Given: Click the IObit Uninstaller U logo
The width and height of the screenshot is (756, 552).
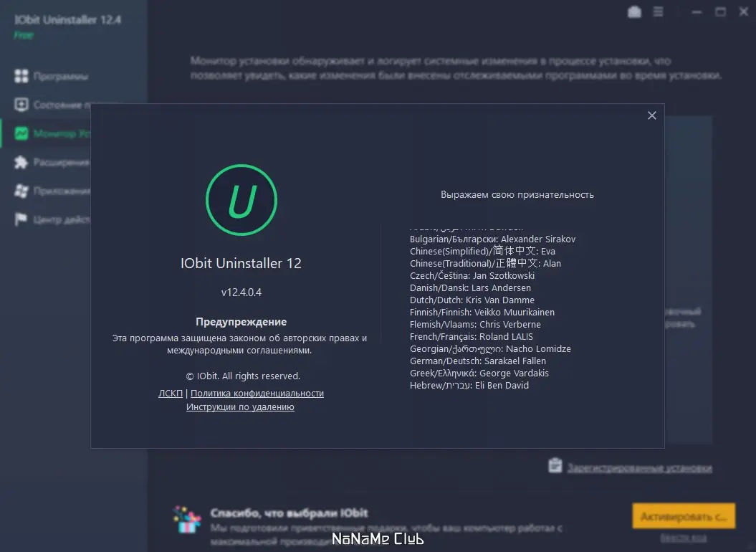Looking at the screenshot, I should 241,200.
